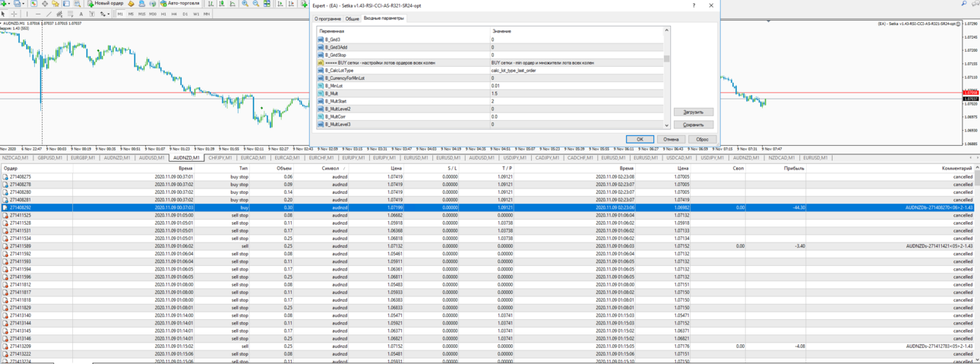Enable chart shift icon

click(292, 4)
